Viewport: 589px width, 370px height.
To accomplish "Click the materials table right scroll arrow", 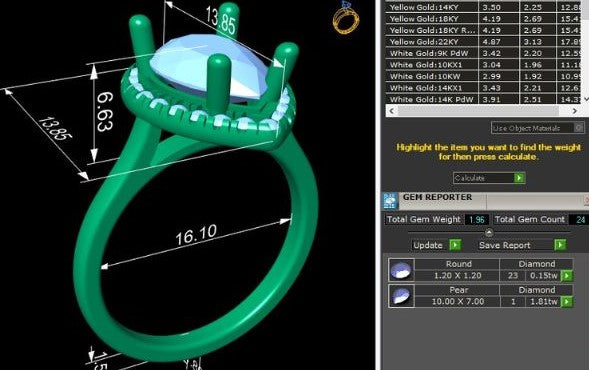I will (574, 111).
